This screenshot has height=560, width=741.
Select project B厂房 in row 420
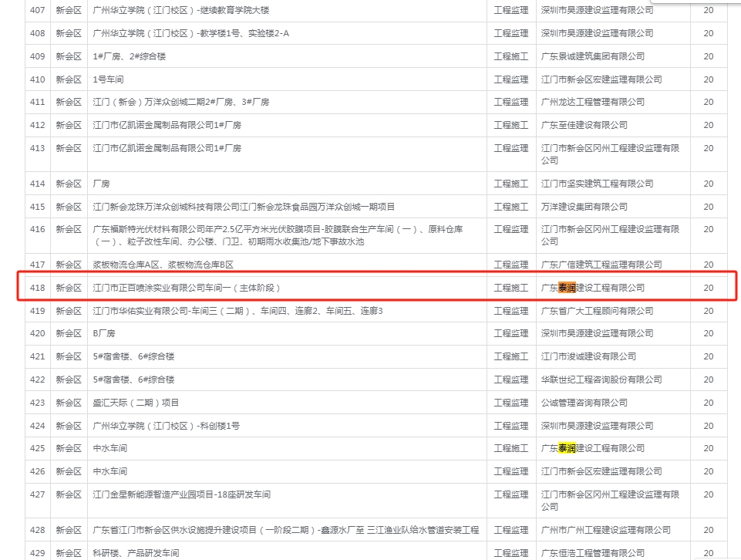(x=104, y=333)
